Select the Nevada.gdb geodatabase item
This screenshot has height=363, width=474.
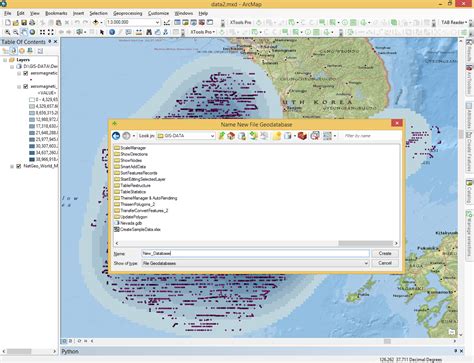128,223
